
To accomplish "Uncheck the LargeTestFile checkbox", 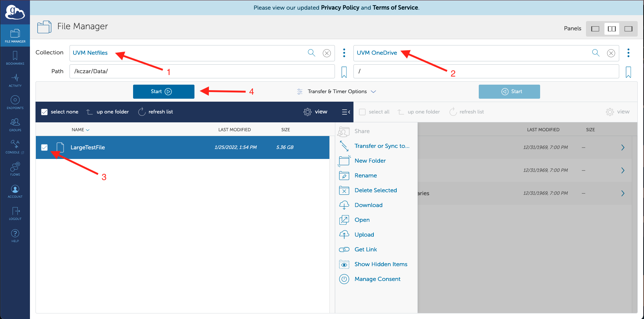I will (x=44, y=147).
